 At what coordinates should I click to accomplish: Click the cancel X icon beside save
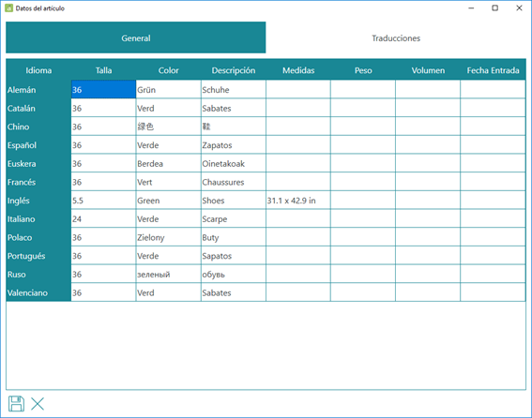[x=38, y=404]
